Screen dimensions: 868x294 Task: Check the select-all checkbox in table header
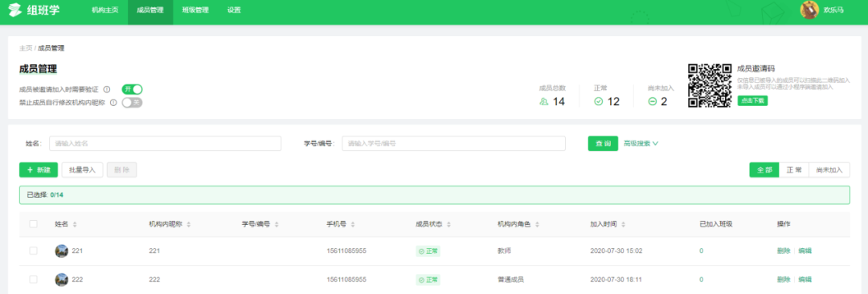coord(33,224)
